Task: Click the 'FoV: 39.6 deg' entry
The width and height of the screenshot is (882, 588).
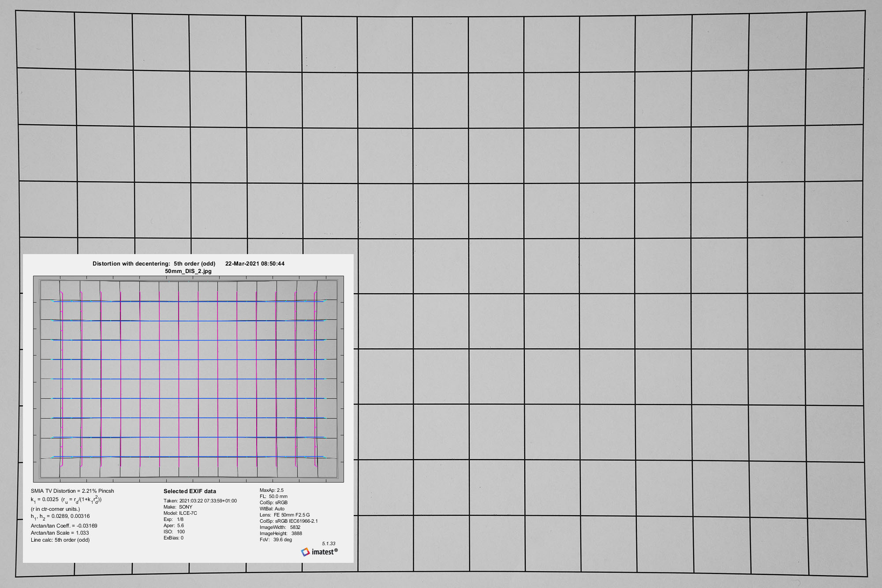Action: [276, 539]
